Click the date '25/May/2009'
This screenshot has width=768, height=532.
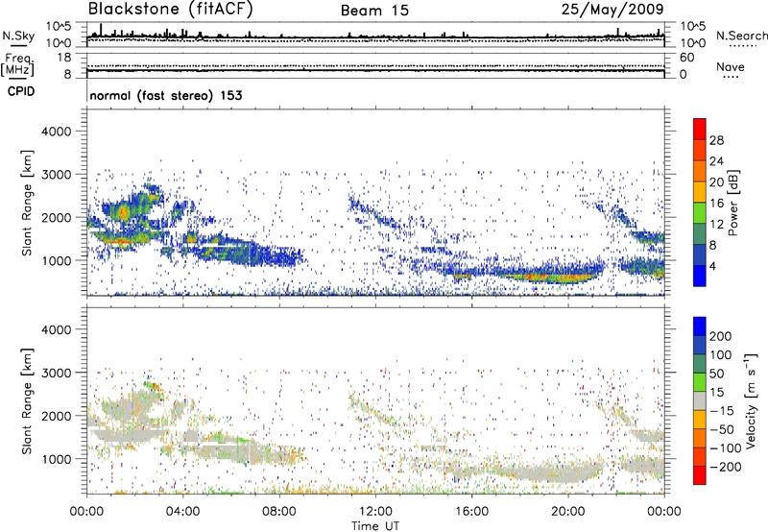612,9
